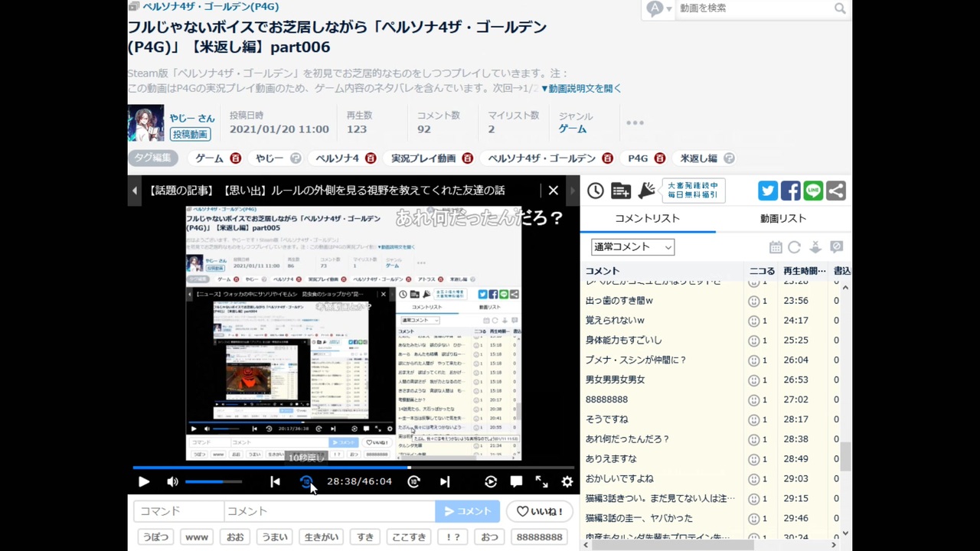Toggle comment auto-scroll icon
This screenshot has width=980, height=551.
815,247
